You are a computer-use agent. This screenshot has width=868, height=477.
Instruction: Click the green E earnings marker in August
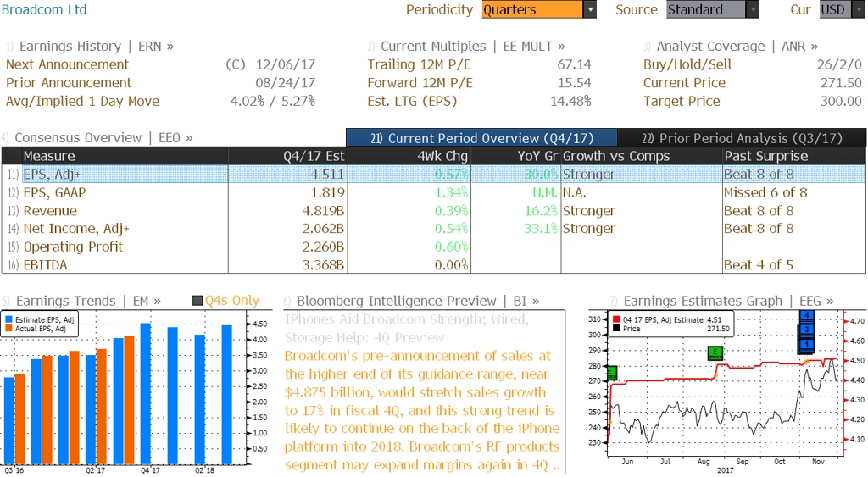coord(715,352)
